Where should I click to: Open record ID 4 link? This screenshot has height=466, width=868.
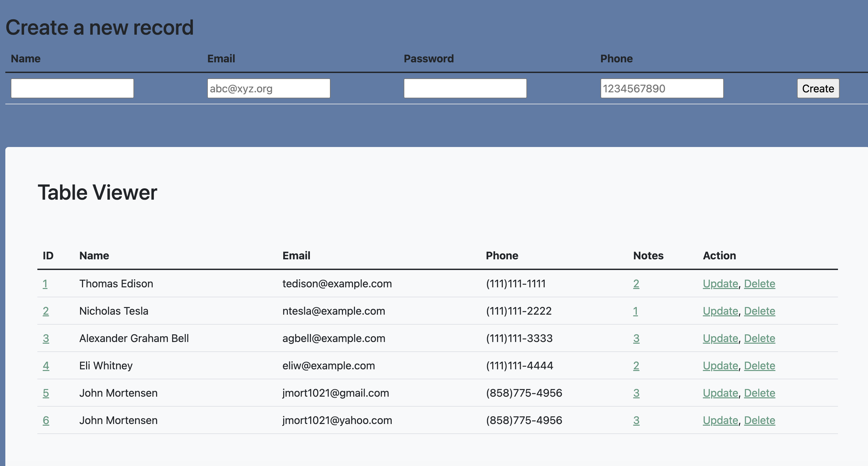pyautogui.click(x=46, y=366)
